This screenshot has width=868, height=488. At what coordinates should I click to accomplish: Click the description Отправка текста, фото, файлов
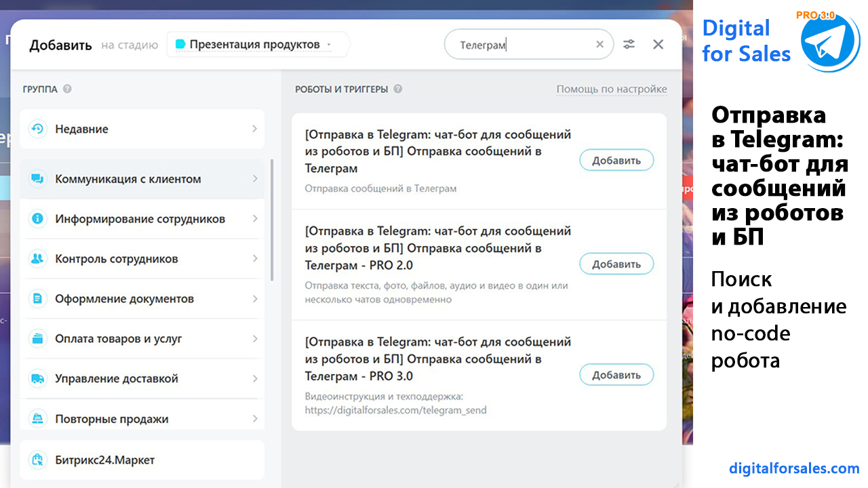click(x=436, y=293)
